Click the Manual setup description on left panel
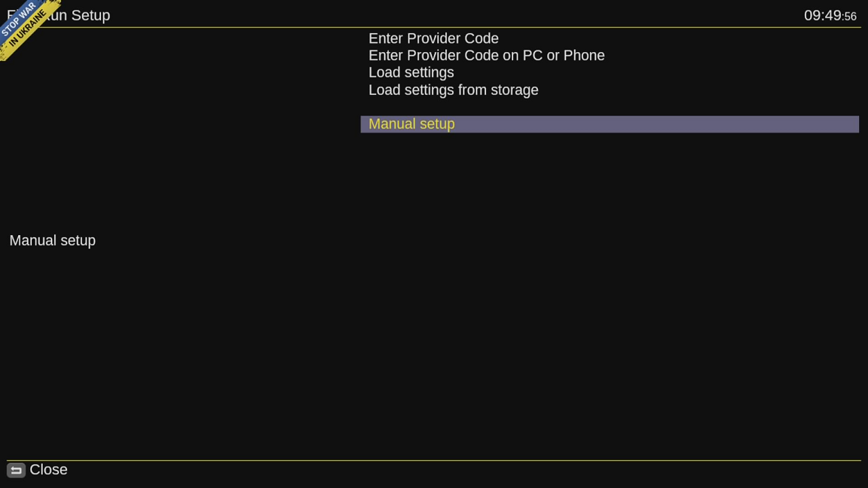 (x=53, y=241)
